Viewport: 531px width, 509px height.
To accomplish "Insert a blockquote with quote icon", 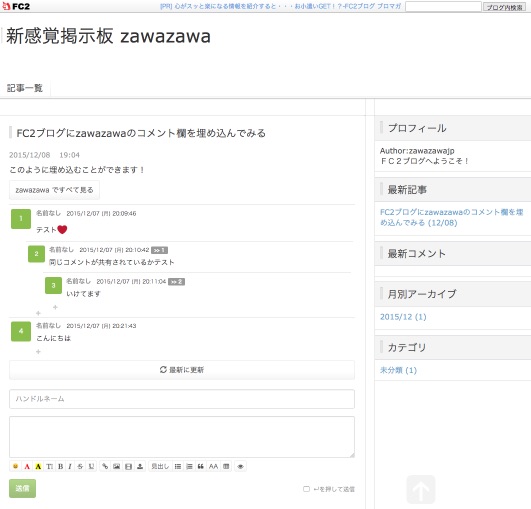I will tap(201, 466).
